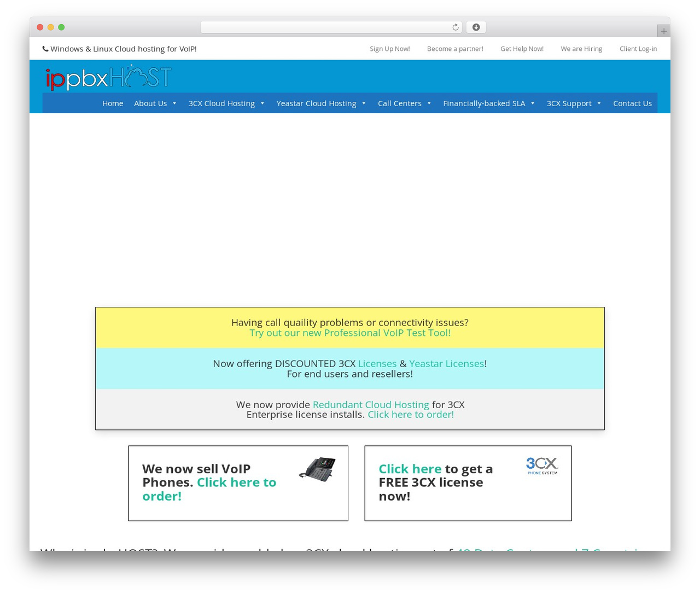Click 'Click here' for a free 3CX license
Screen dimensions: 700x593
[410, 469]
